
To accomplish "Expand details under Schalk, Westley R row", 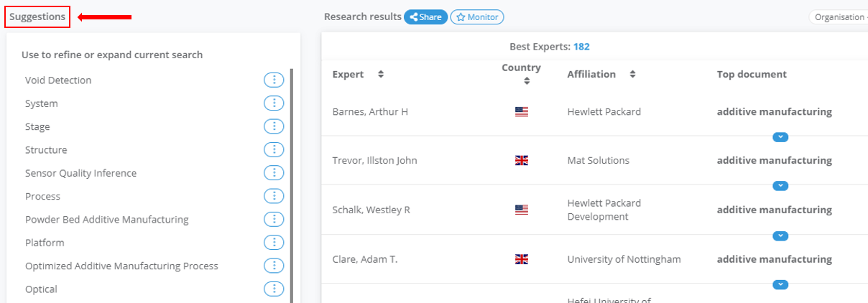I will point(781,236).
